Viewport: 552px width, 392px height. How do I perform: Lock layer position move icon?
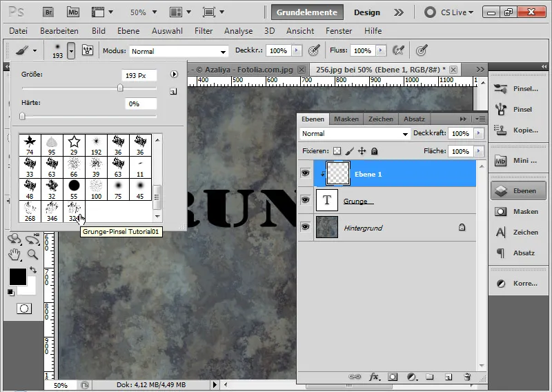click(x=362, y=151)
